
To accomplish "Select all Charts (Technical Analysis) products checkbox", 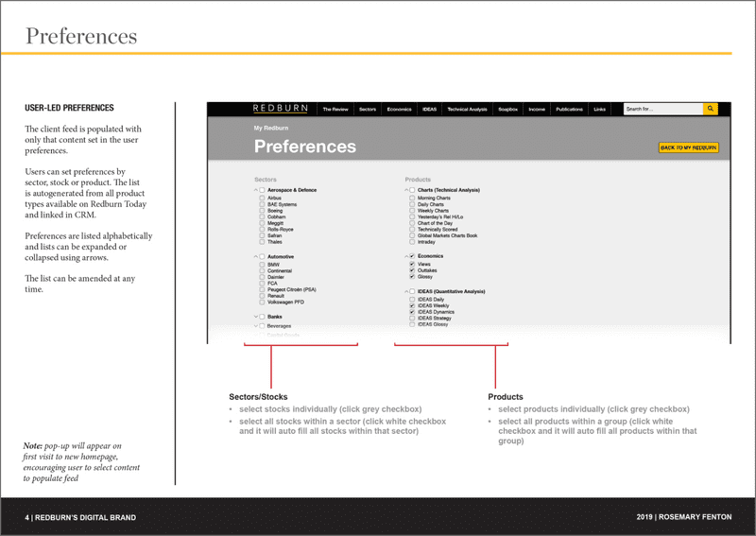I will point(412,190).
